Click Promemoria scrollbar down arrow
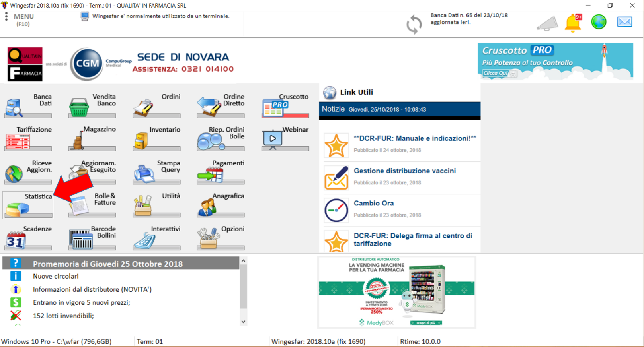 click(x=243, y=322)
